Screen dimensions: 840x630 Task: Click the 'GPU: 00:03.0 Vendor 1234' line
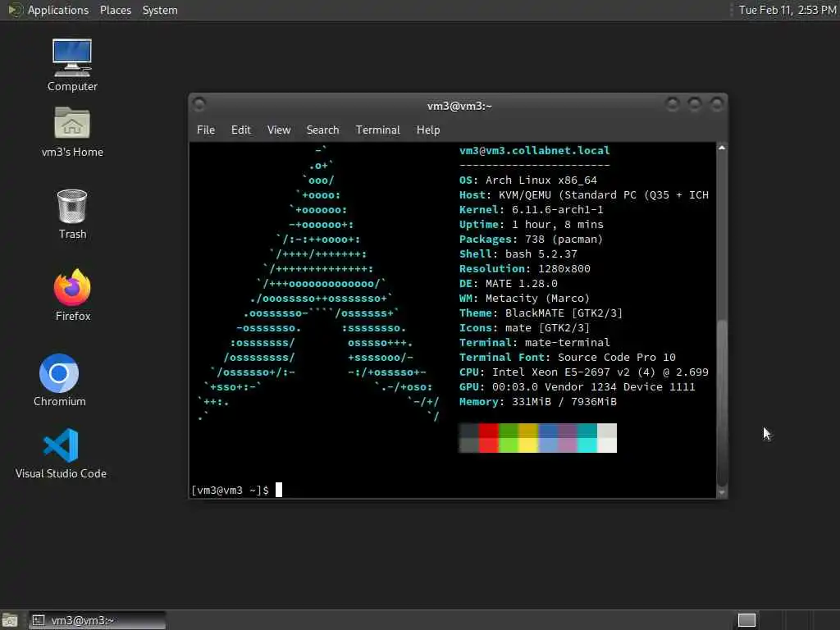point(577,387)
